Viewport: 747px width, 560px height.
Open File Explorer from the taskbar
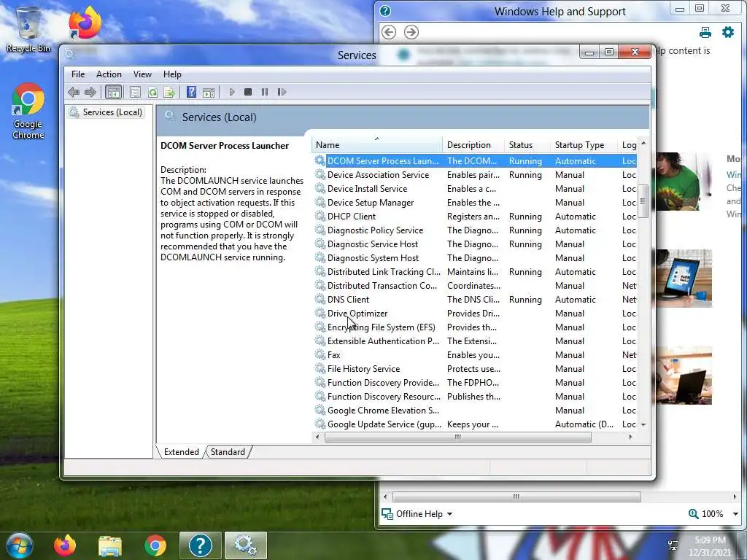[110, 546]
